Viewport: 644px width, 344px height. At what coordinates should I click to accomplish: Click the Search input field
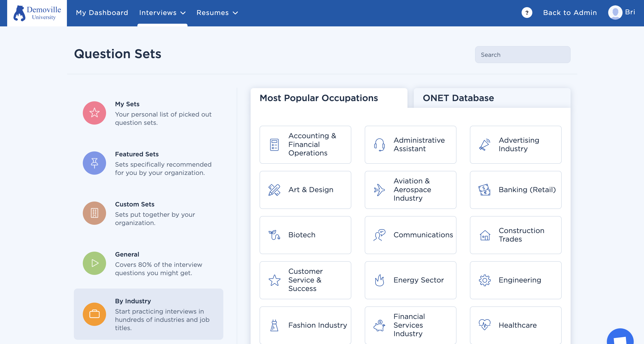pyautogui.click(x=522, y=55)
